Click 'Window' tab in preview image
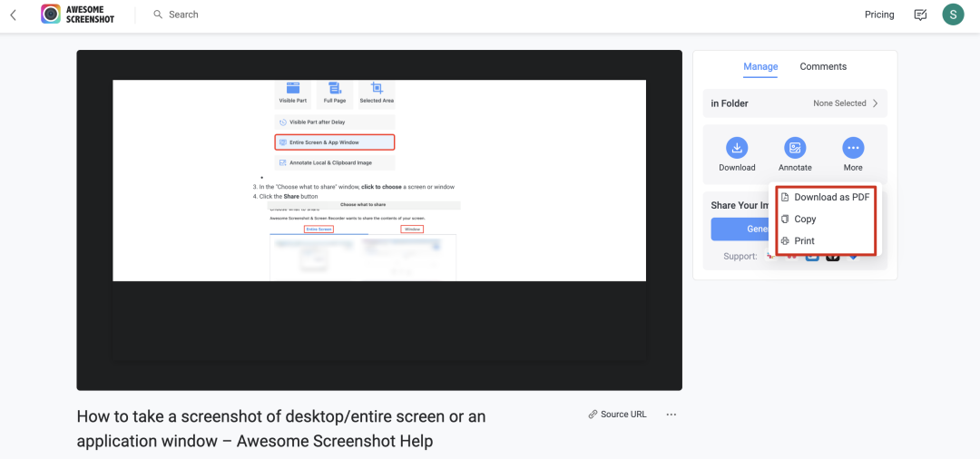The height and width of the screenshot is (459, 980). [x=412, y=229]
